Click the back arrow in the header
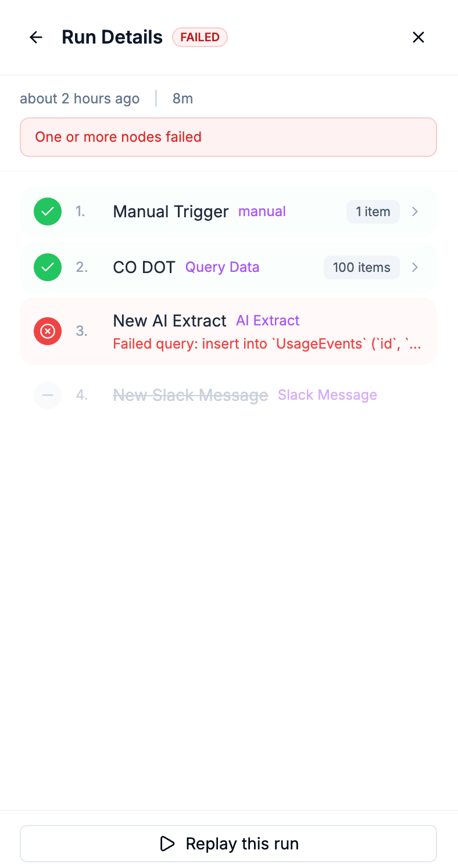Image resolution: width=458 pixels, height=868 pixels. point(35,37)
